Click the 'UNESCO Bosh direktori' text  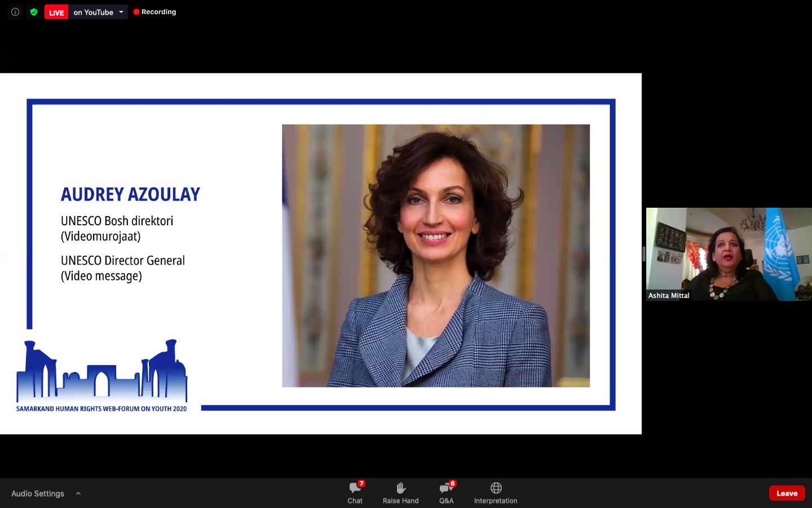point(117,221)
